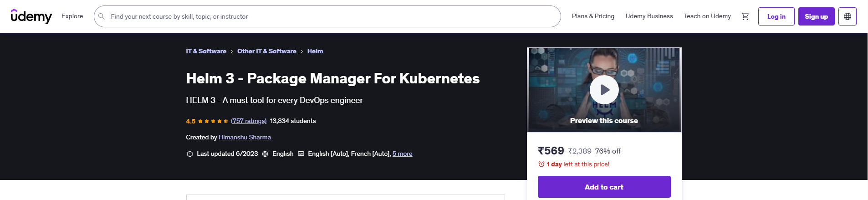Open the language globe selector

pyautogui.click(x=848, y=16)
